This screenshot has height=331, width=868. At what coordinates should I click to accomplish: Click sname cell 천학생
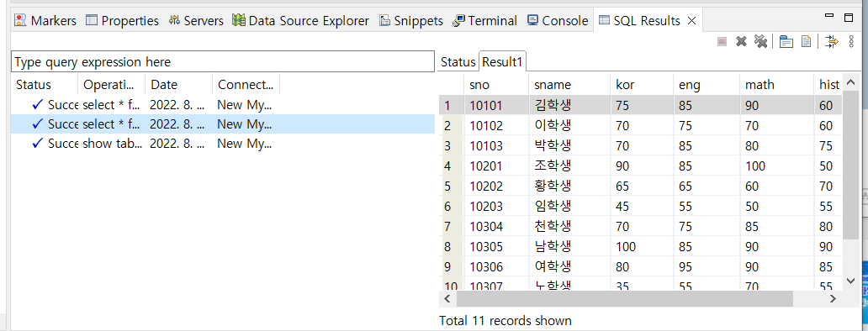pyautogui.click(x=569, y=226)
